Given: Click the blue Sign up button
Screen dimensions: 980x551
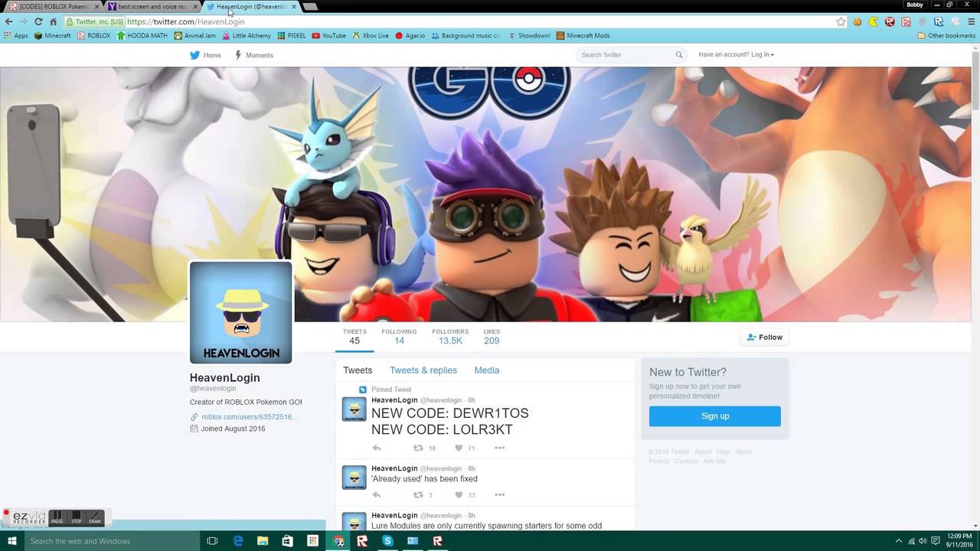Looking at the screenshot, I should 715,416.
